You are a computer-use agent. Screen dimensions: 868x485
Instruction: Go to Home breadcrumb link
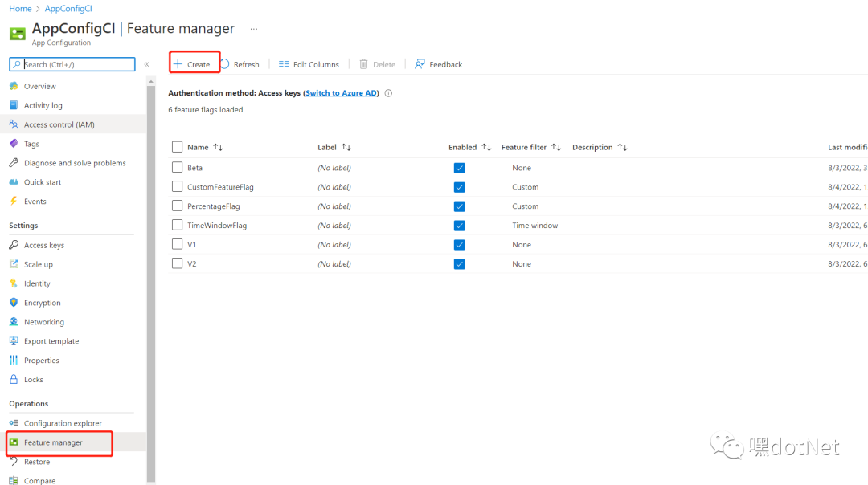pyautogui.click(x=20, y=8)
